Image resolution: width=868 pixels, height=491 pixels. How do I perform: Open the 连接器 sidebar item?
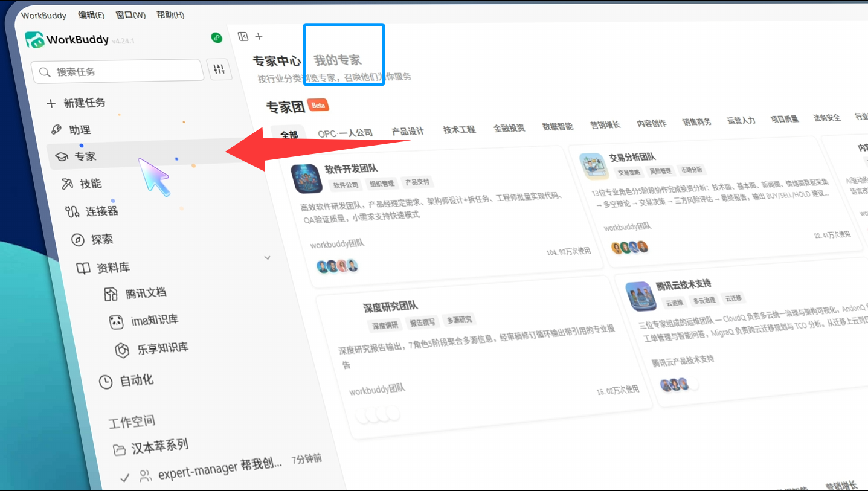92,211
